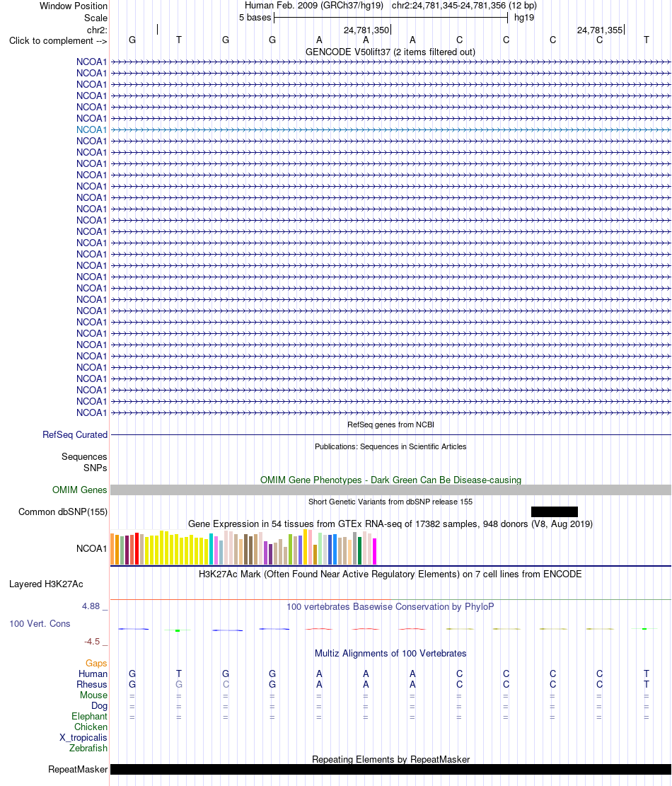Click the black dbSNP variant block
Viewport: 672px width, 786px height.
[555, 512]
